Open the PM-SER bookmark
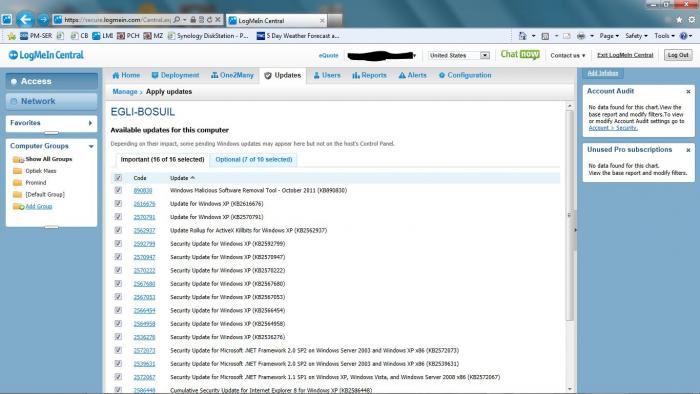 [36, 36]
